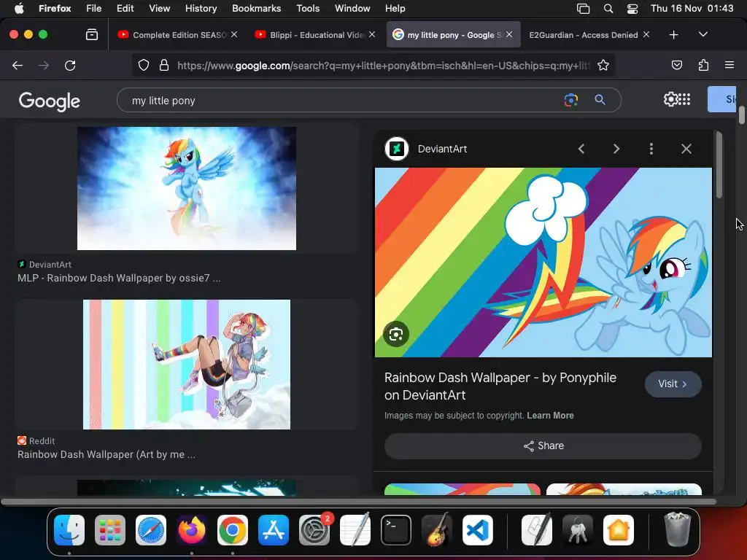
Task: Open the tracking protection shield icon
Action: coord(144,65)
